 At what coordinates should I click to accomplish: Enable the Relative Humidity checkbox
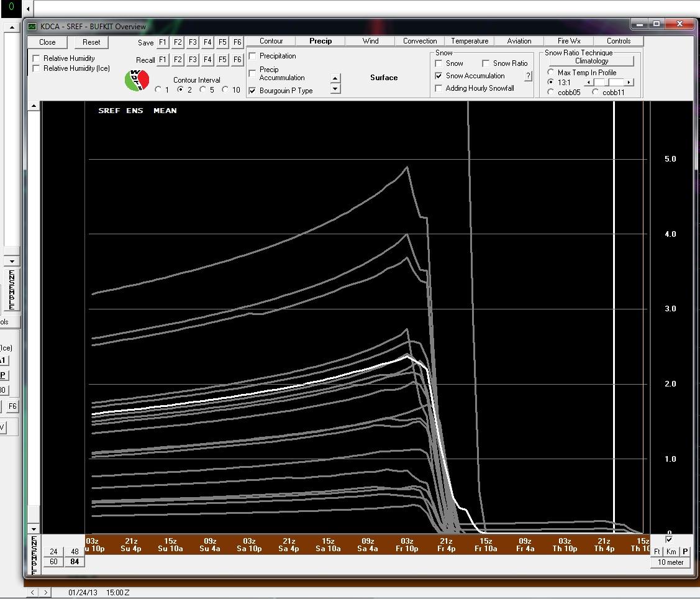pos(37,58)
